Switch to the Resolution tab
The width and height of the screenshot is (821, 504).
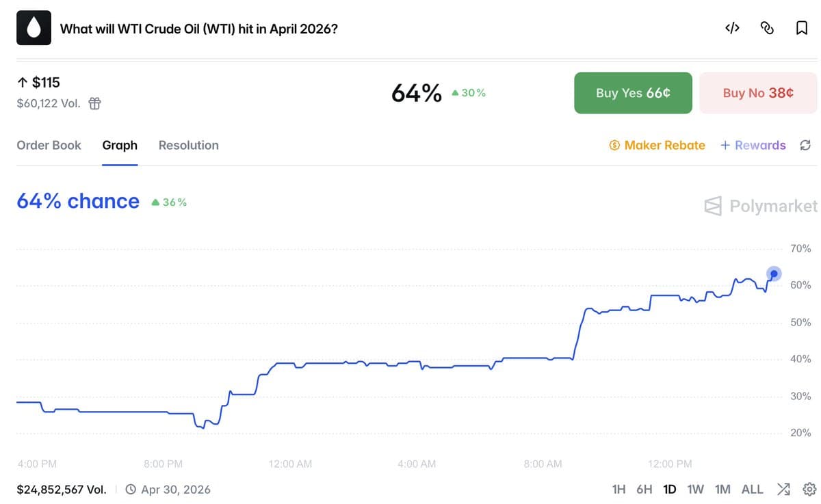click(x=188, y=145)
